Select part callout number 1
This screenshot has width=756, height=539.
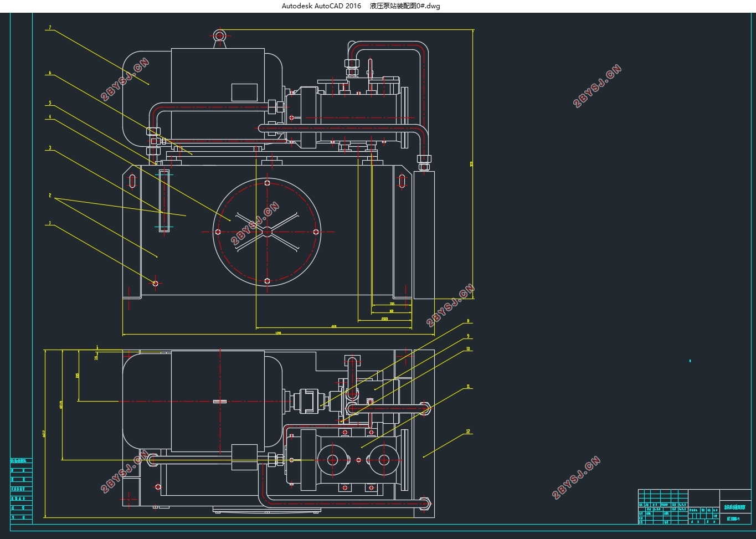tap(49, 223)
